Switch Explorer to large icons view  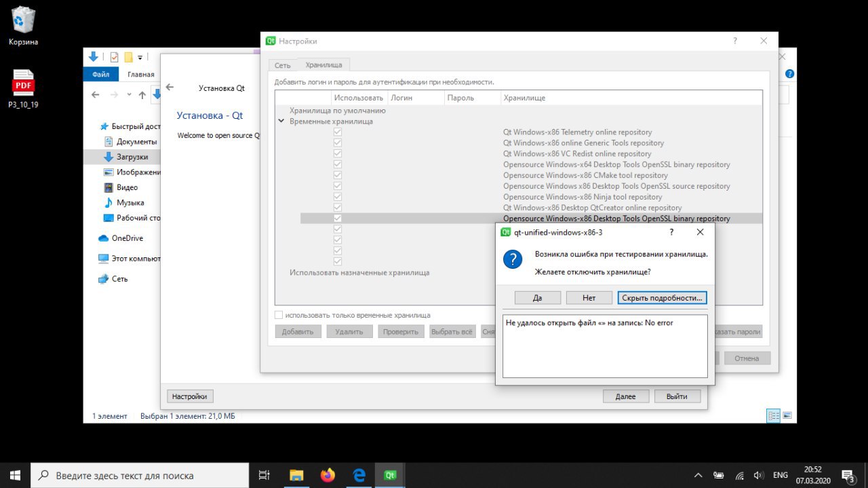click(x=787, y=415)
